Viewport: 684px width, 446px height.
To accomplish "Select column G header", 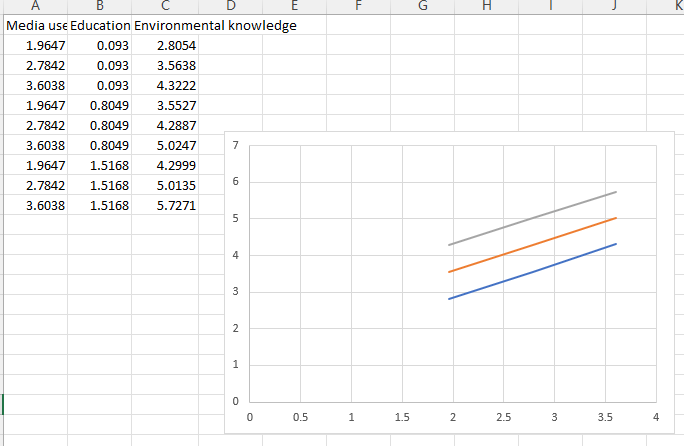I will coord(422,7).
